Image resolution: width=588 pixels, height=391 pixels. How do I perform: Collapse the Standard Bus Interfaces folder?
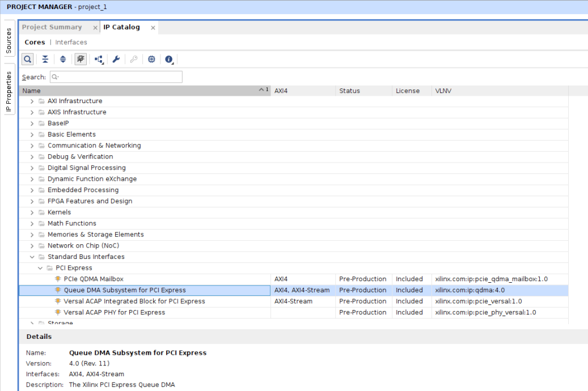click(32, 257)
